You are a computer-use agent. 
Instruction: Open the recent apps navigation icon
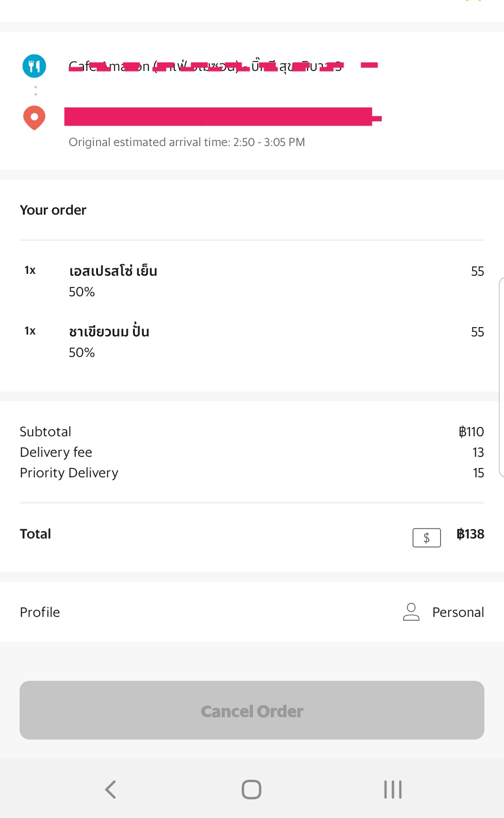coord(393,790)
